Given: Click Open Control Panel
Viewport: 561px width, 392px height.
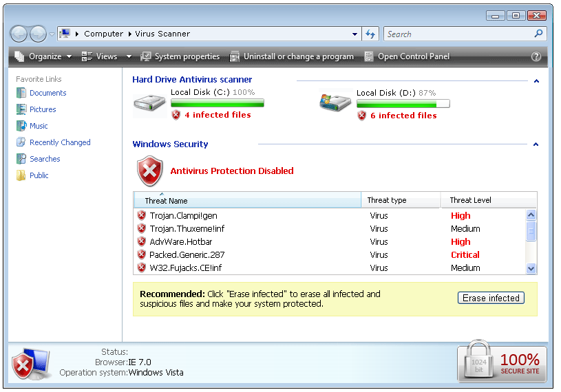Looking at the screenshot, I should [x=407, y=56].
